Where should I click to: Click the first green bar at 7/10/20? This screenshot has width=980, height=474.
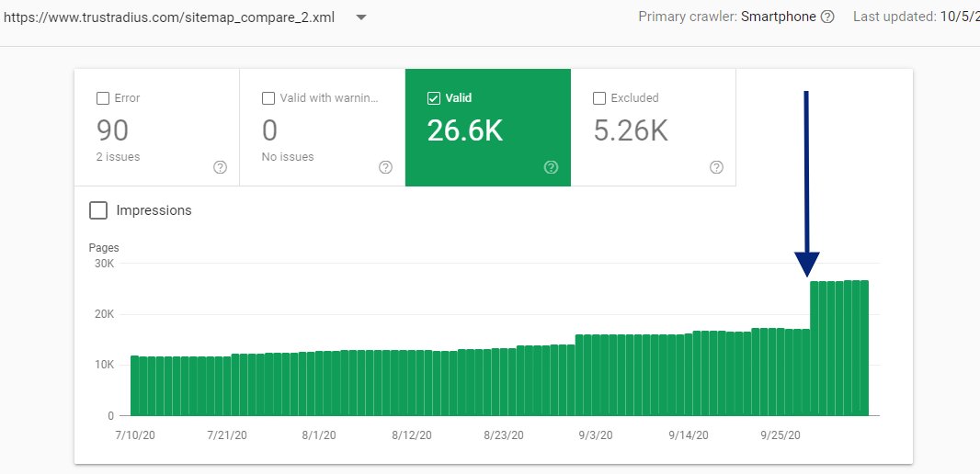point(134,386)
